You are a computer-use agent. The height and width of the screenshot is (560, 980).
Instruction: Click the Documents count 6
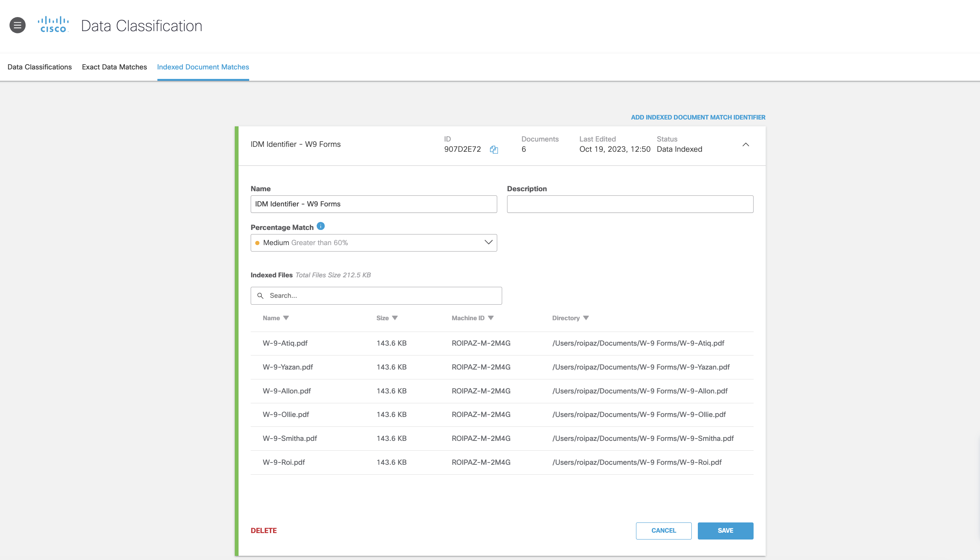click(x=524, y=149)
